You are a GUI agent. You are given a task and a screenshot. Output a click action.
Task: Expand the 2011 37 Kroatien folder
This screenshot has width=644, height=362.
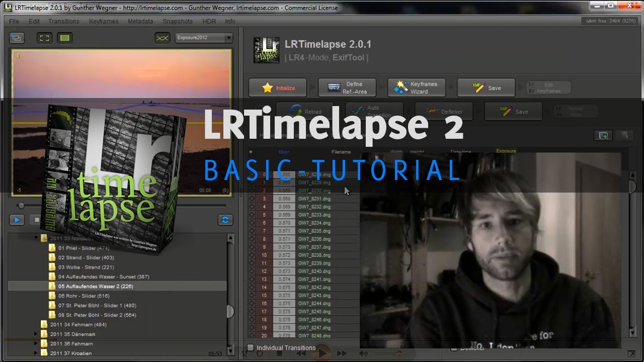click(36, 353)
